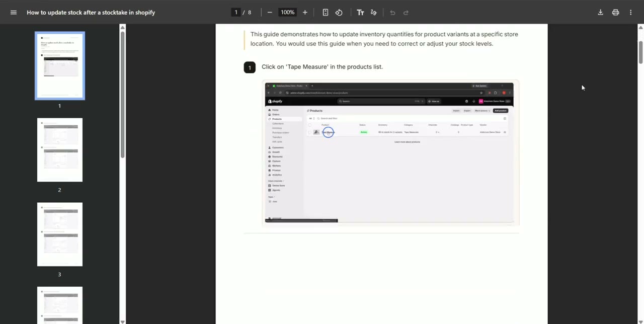Click the fit to page icon

tap(326, 12)
